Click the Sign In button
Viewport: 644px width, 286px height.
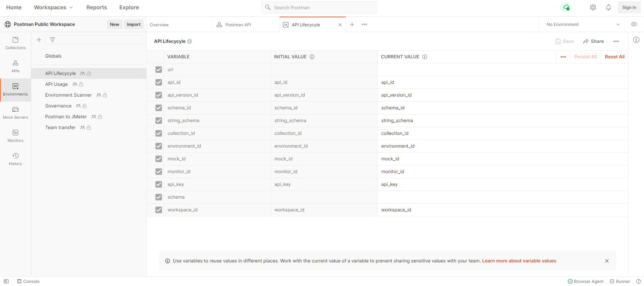pyautogui.click(x=629, y=7)
